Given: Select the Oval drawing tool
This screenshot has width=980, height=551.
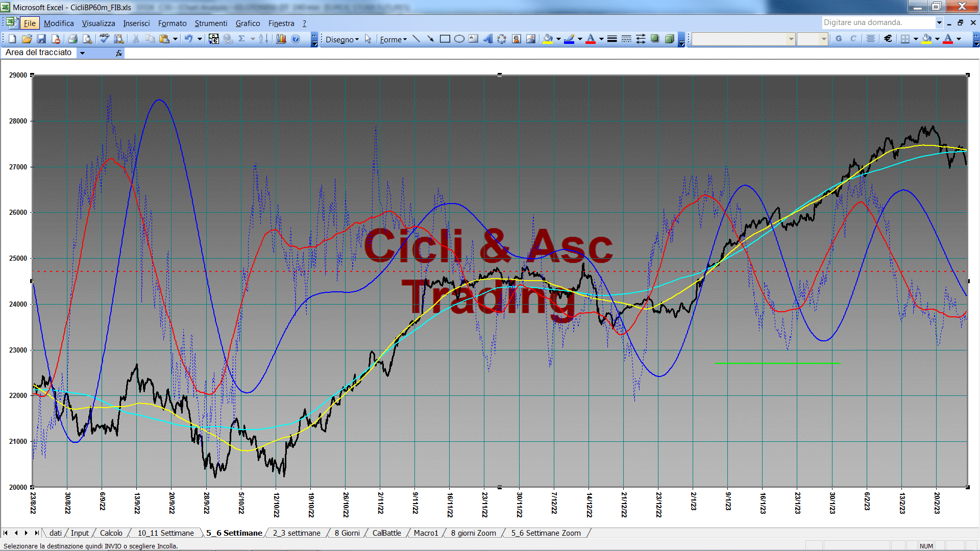Looking at the screenshot, I should pos(459,39).
